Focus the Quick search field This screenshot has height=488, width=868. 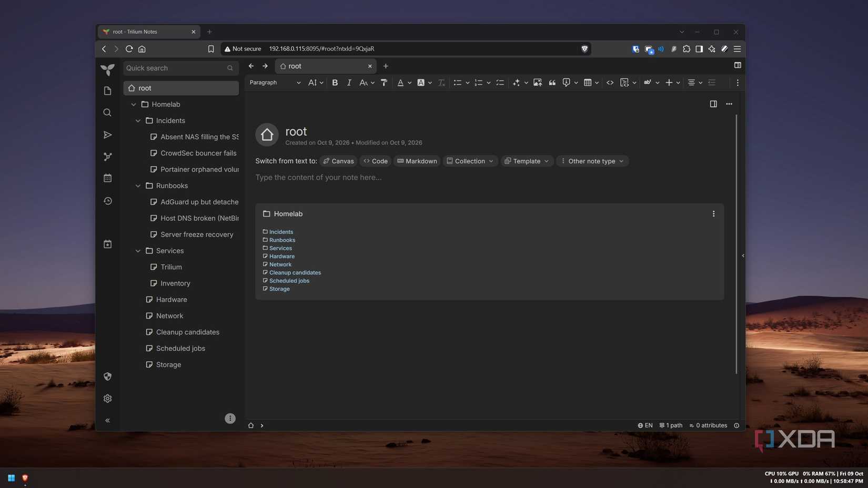pos(181,68)
